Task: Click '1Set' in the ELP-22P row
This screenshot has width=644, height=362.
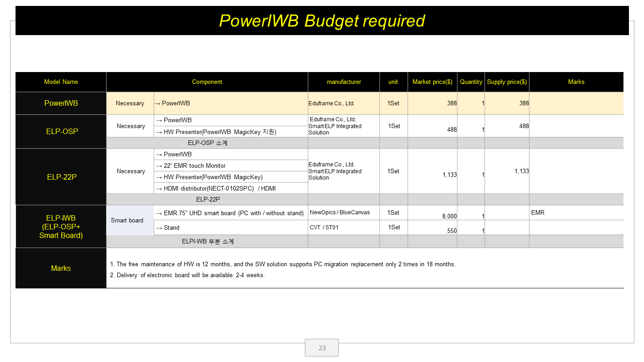Action: (393, 171)
